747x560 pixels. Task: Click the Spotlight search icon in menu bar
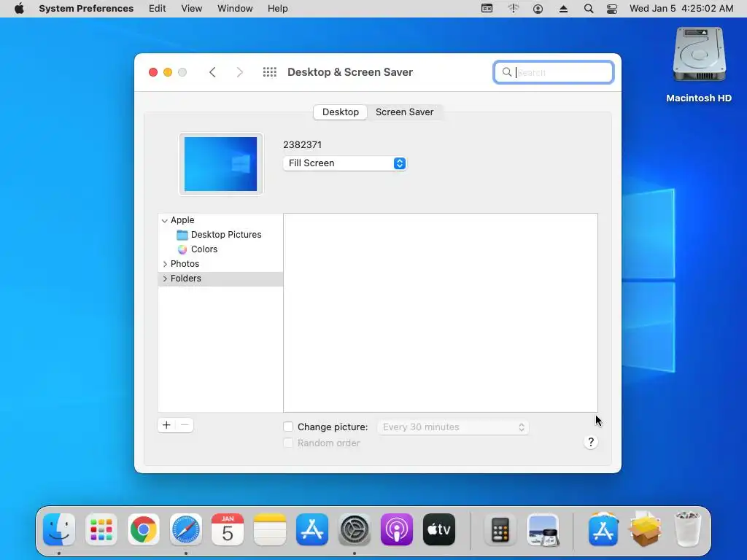[589, 9]
